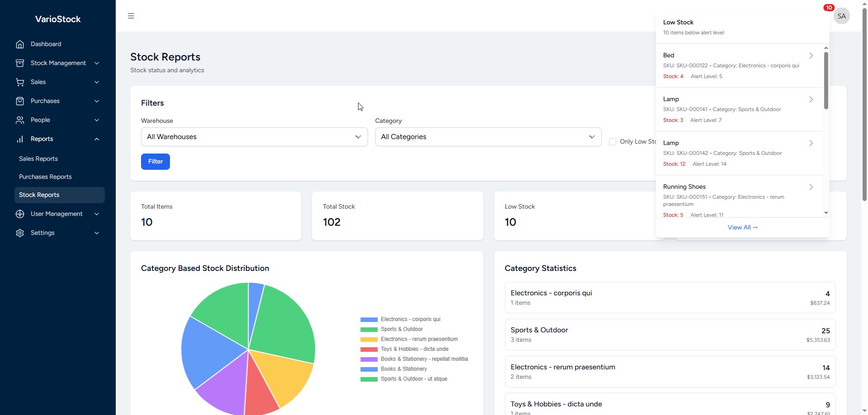Open the User Management sidebar menu
Screen dimensions: 868x415
click(x=58, y=214)
